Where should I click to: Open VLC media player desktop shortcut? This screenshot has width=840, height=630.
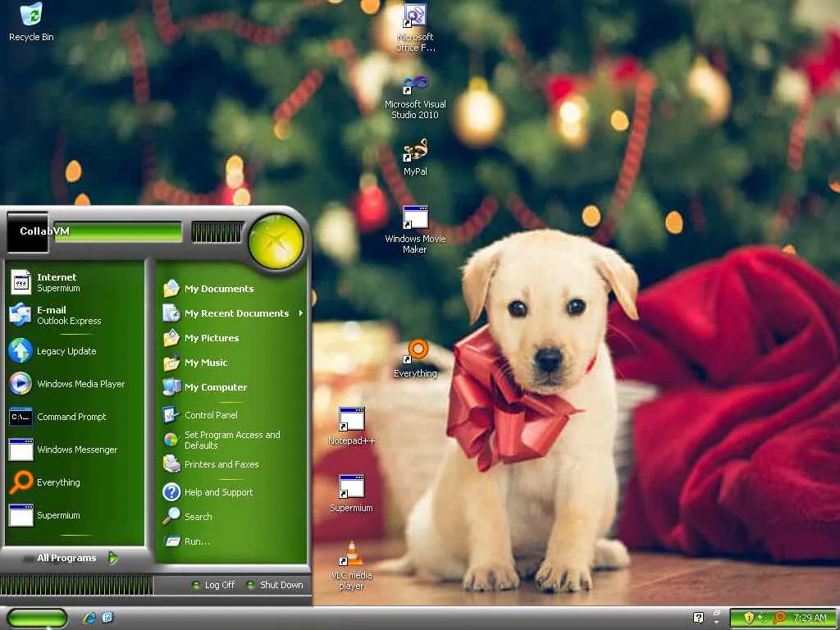(x=351, y=566)
